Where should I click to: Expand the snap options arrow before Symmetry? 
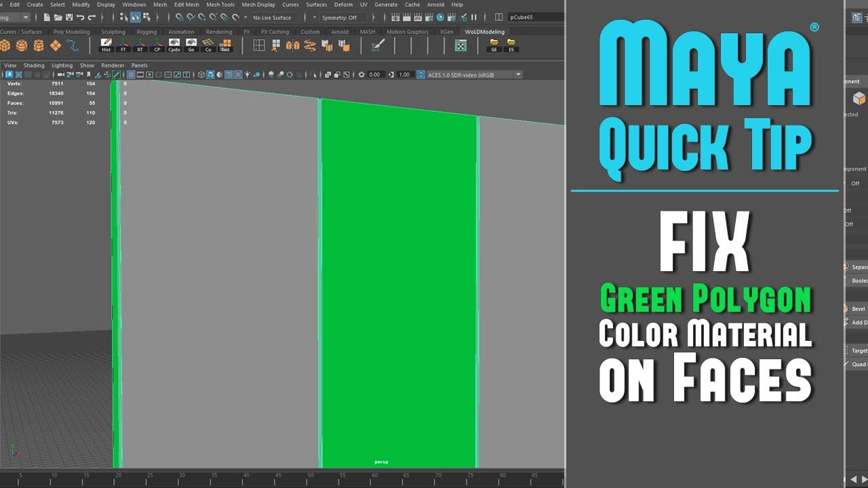coord(314,18)
